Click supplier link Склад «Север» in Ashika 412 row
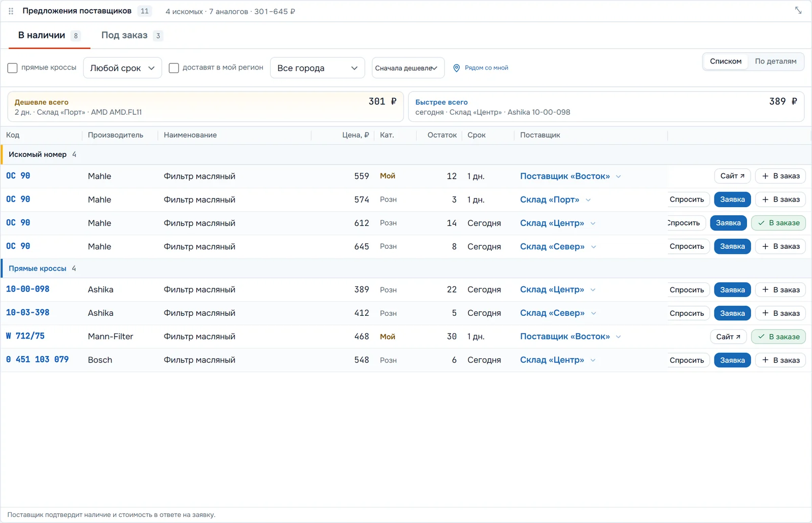The image size is (812, 523). tap(552, 313)
